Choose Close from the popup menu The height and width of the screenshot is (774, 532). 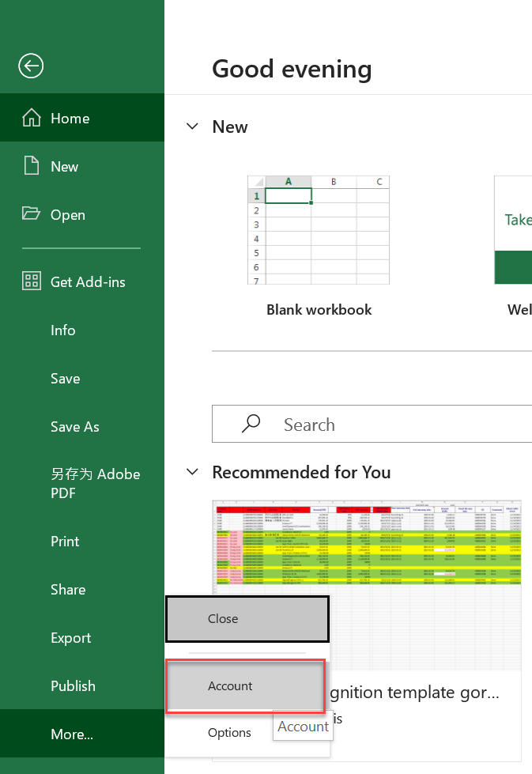point(247,619)
